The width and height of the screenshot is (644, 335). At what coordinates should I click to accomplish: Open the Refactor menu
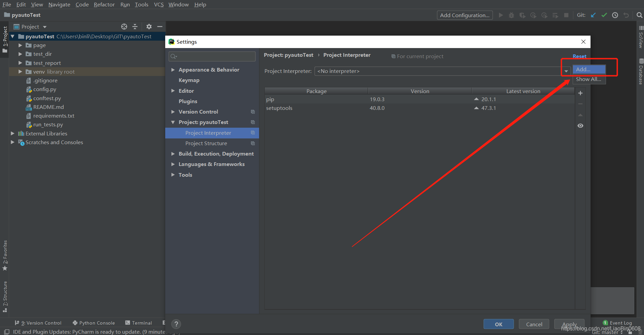click(104, 4)
